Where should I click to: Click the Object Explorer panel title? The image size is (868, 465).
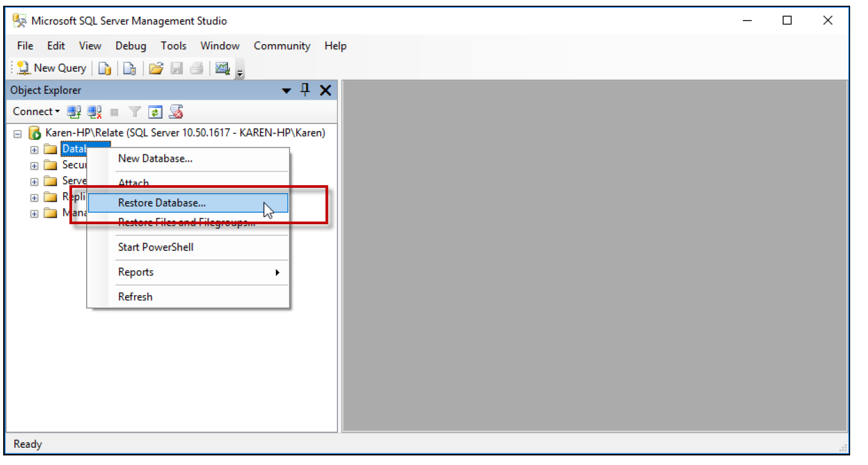click(46, 91)
